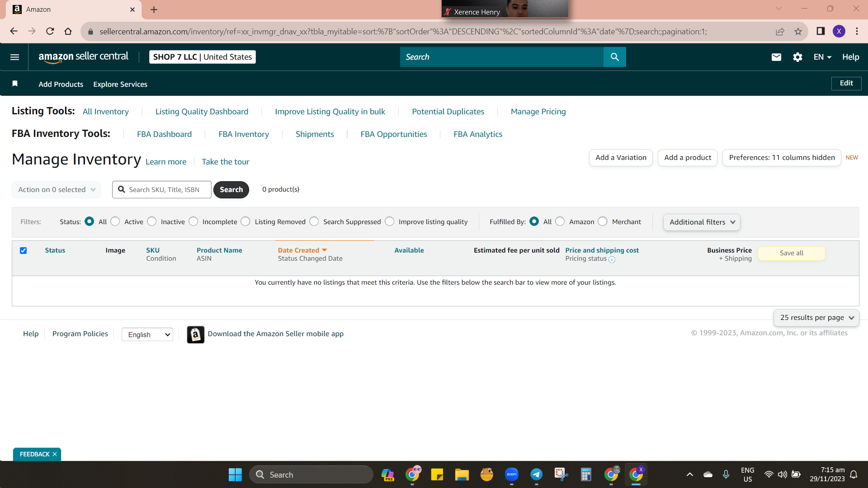Open a new browser tab with plus

tap(154, 9)
